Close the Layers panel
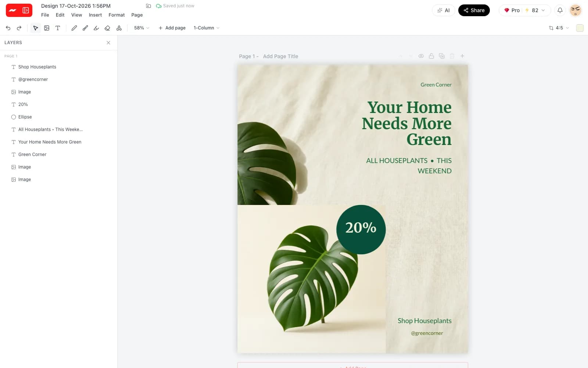The height and width of the screenshot is (368, 588). (108, 43)
